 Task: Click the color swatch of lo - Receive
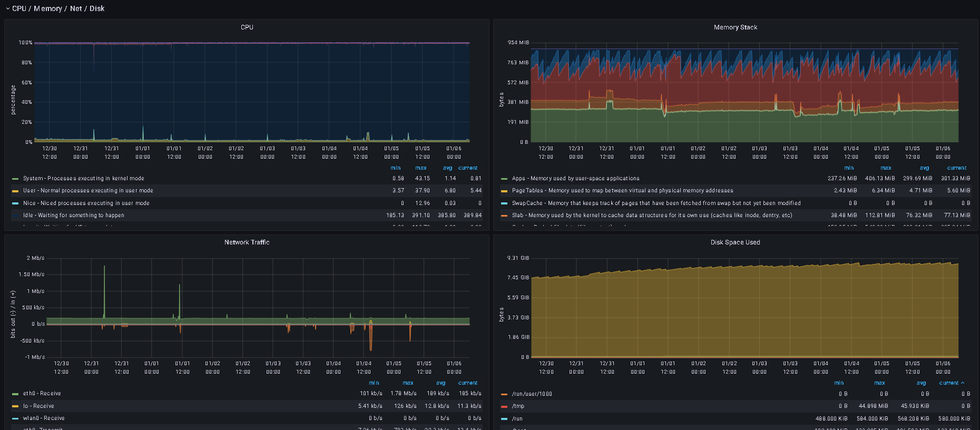coord(15,406)
